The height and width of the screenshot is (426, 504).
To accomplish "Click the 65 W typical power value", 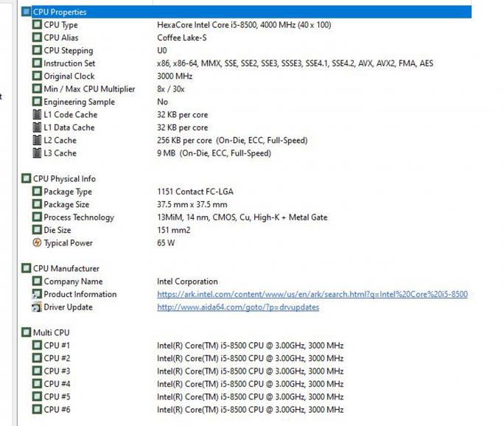I will coord(166,242).
